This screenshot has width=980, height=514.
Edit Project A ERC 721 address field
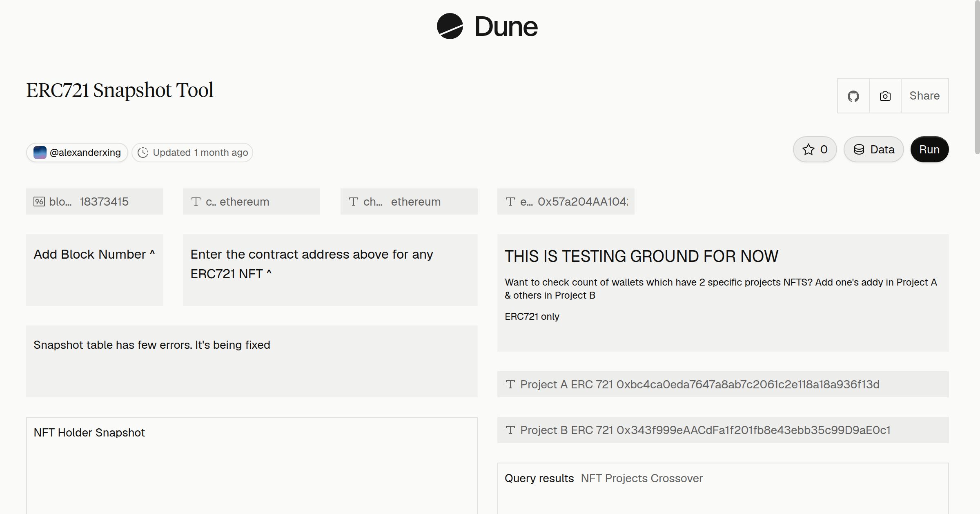coord(723,384)
